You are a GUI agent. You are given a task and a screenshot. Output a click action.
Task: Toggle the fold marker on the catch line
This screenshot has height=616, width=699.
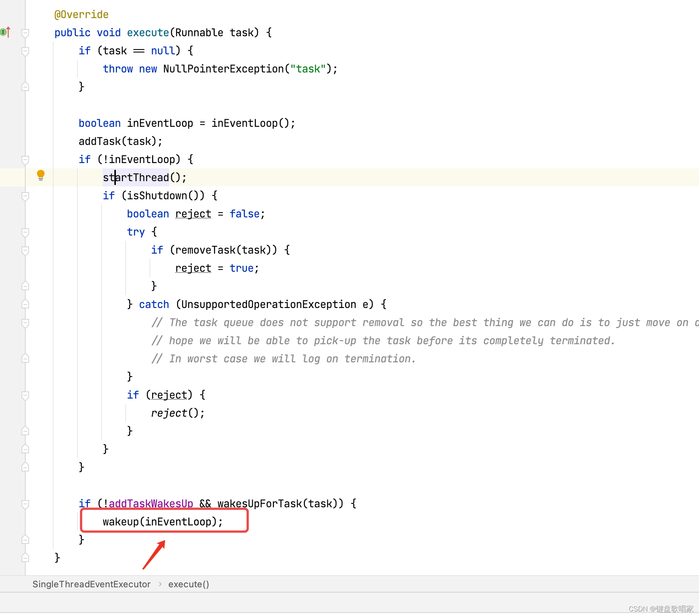coord(25,304)
